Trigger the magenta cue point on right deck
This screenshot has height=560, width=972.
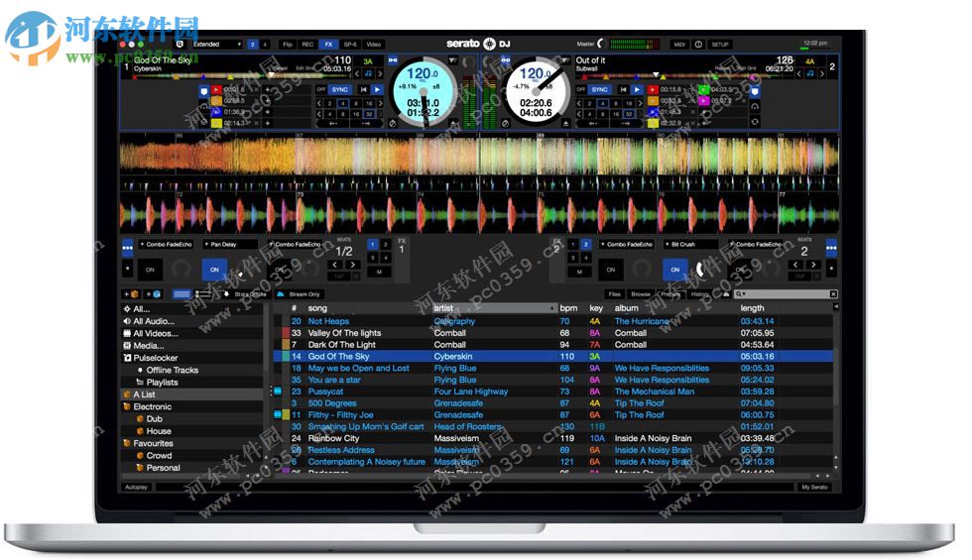coord(703,100)
